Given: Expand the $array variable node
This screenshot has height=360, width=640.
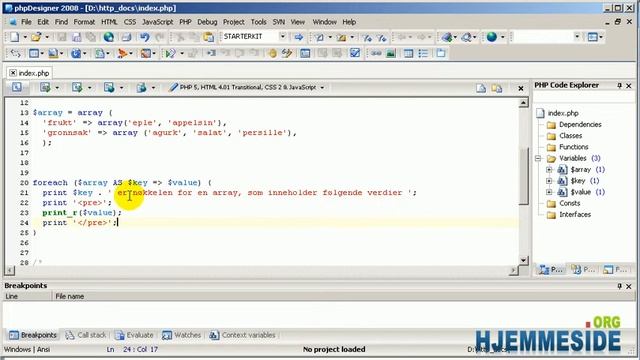Looking at the screenshot, I should coord(549,169).
